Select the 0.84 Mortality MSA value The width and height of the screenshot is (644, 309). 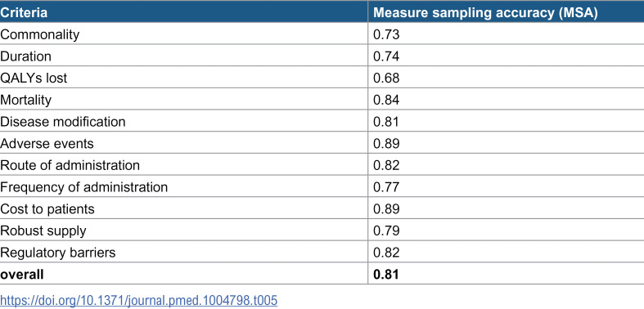click(x=386, y=100)
